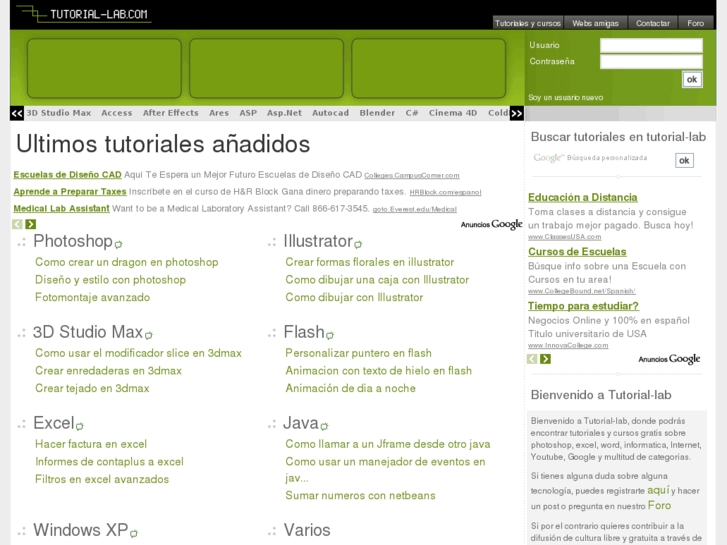Open the Photoshop category heading
The width and height of the screenshot is (727, 545).
[73, 241]
